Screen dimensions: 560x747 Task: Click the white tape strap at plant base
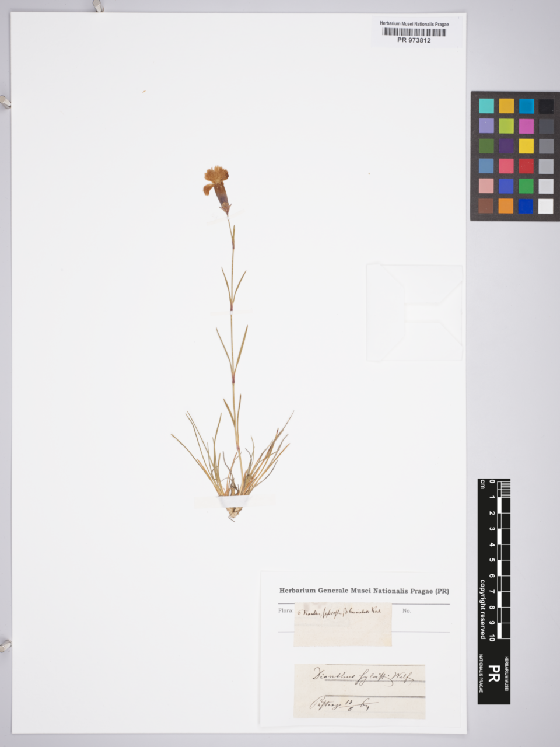233,501
